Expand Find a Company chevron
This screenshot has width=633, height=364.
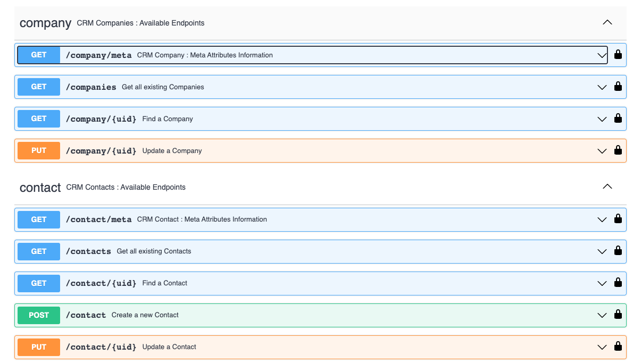click(602, 120)
